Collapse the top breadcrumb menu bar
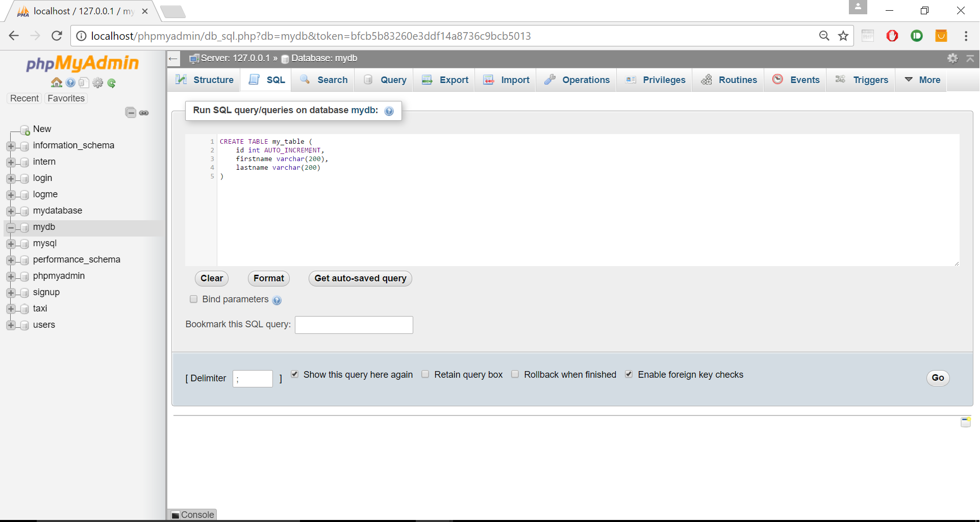This screenshot has width=980, height=522. point(970,58)
